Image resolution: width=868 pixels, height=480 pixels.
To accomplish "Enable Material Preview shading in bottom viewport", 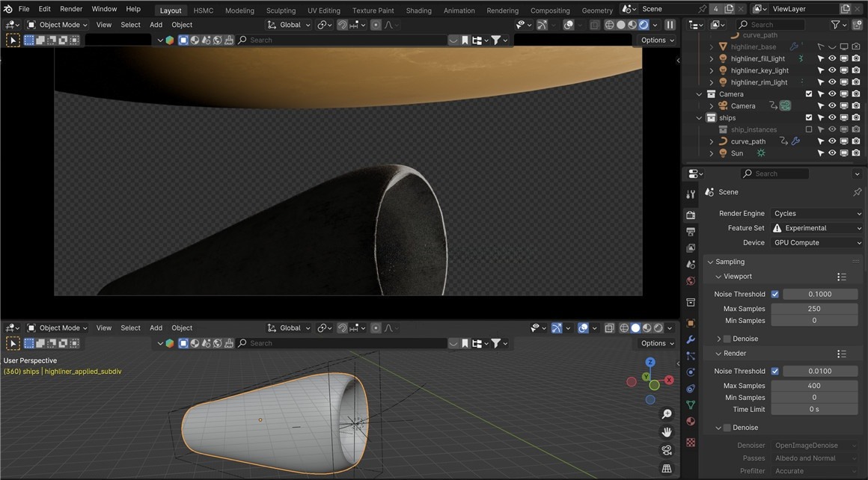I will 647,327.
